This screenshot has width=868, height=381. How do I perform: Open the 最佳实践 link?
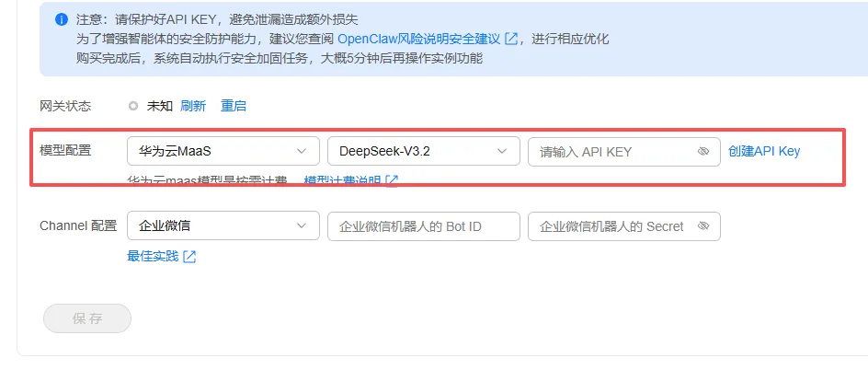153,257
